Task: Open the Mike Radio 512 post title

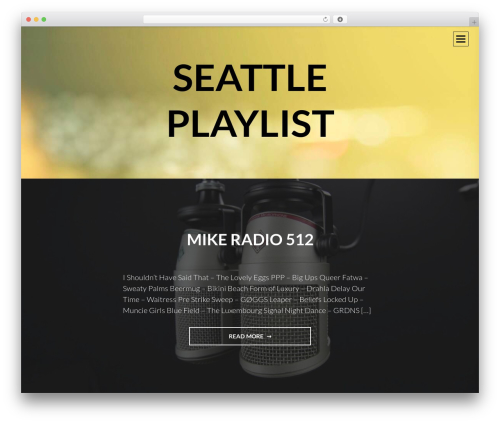Action: 250,239
